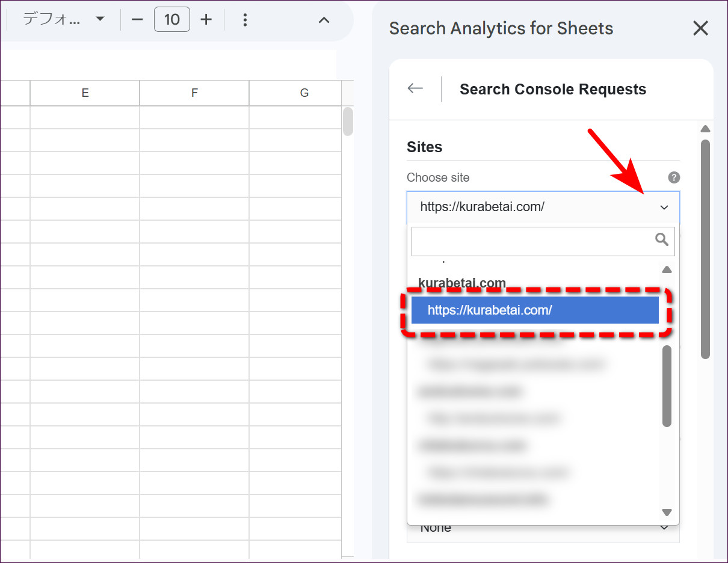728x563 pixels.
Task: Select column F header
Action: point(194,93)
